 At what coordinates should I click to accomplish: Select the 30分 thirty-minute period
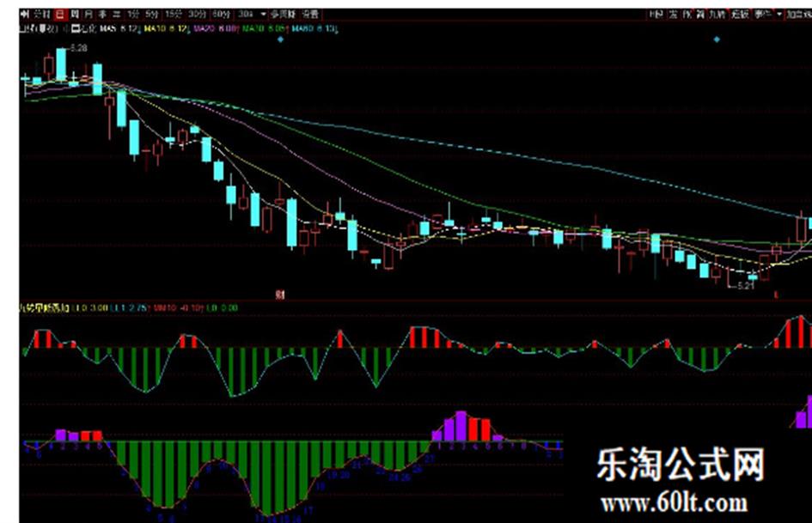[198, 15]
